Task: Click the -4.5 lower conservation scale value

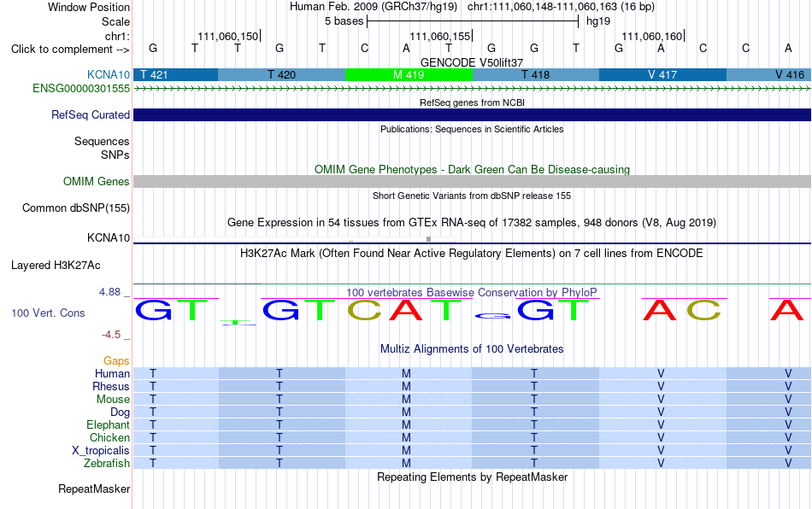Action: pyautogui.click(x=111, y=335)
